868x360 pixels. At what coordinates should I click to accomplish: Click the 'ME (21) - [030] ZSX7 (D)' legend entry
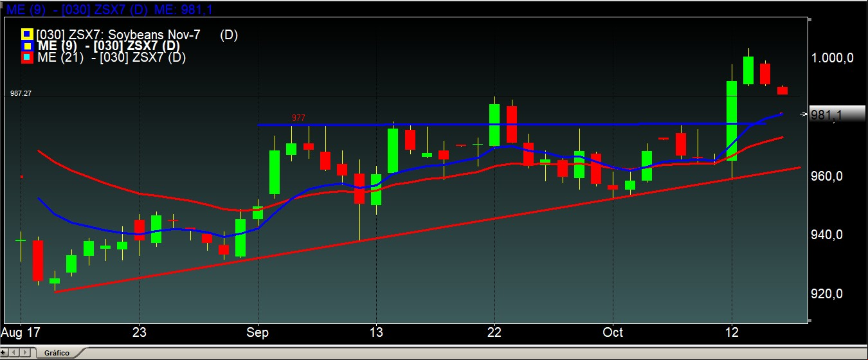pos(112,57)
